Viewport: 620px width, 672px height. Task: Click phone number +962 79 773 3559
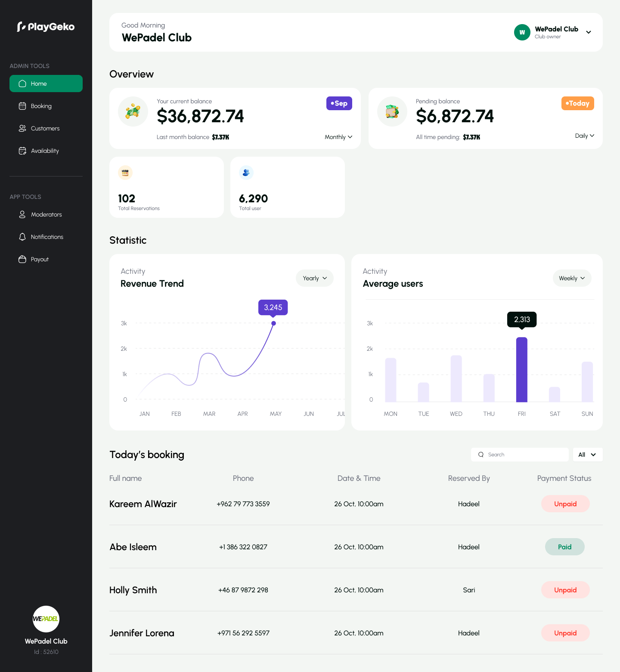pos(243,504)
